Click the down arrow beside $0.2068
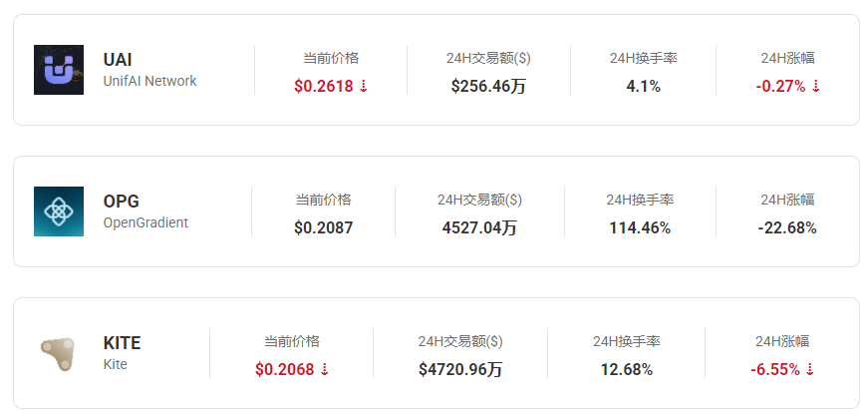 pos(325,369)
